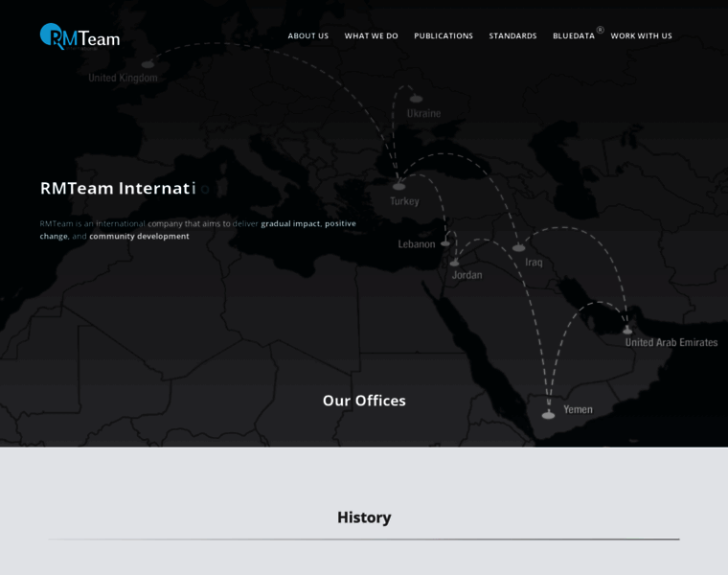Screen dimensions: 728x575
Task: Click the United Arab Emirates office marker
Action: coord(627,331)
